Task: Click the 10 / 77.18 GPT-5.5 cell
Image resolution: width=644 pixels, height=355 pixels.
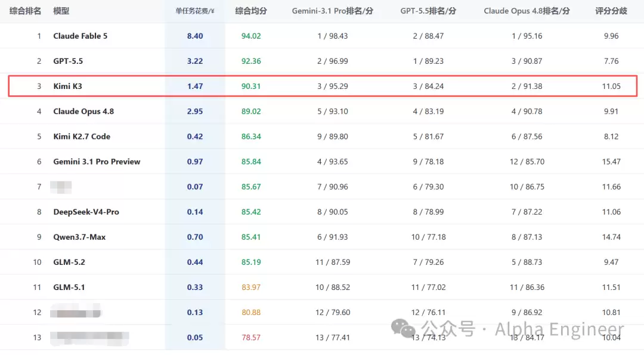Action: [x=428, y=237]
